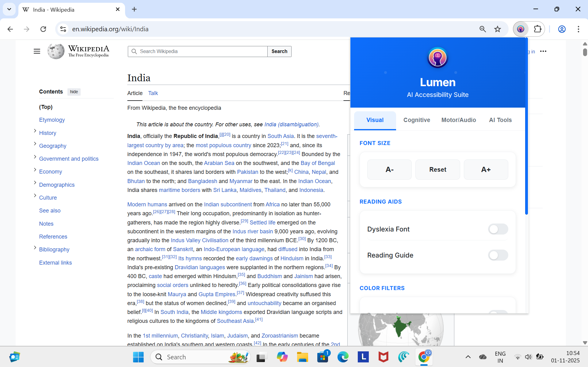Click the Wikipedia globe logo
This screenshot has width=588, height=367.
(56, 51)
